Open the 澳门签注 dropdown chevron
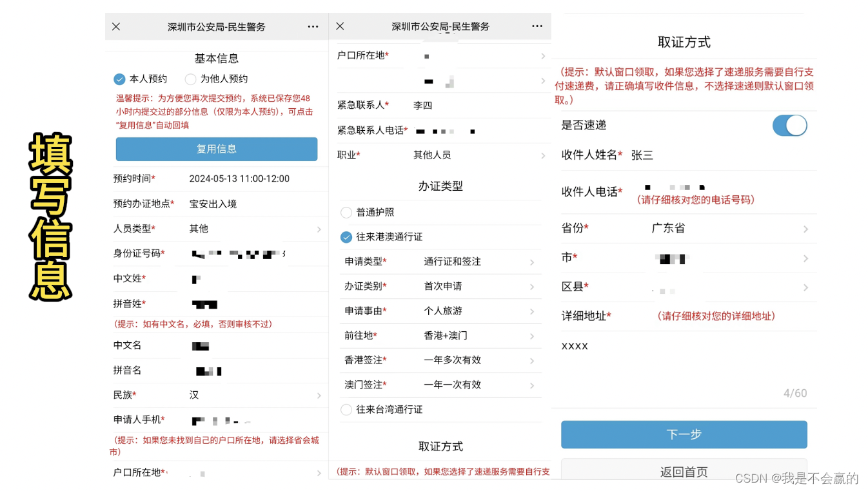 (532, 385)
